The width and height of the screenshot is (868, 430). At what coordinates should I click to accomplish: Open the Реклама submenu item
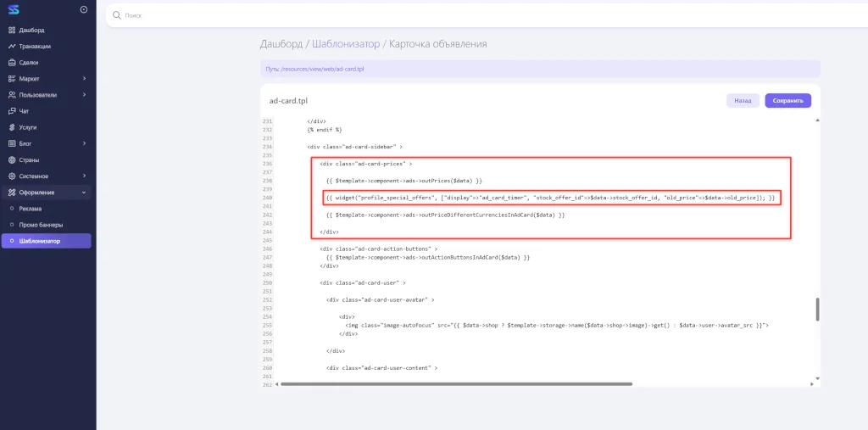click(x=31, y=209)
